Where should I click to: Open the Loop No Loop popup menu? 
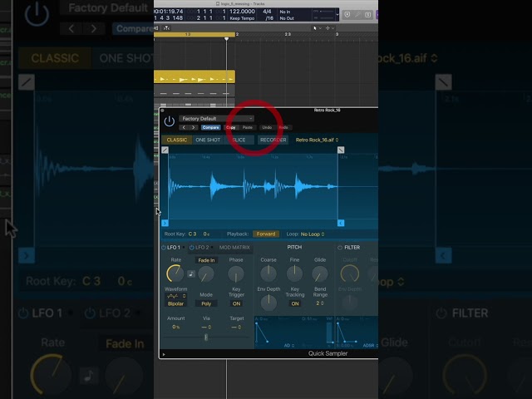(x=313, y=234)
